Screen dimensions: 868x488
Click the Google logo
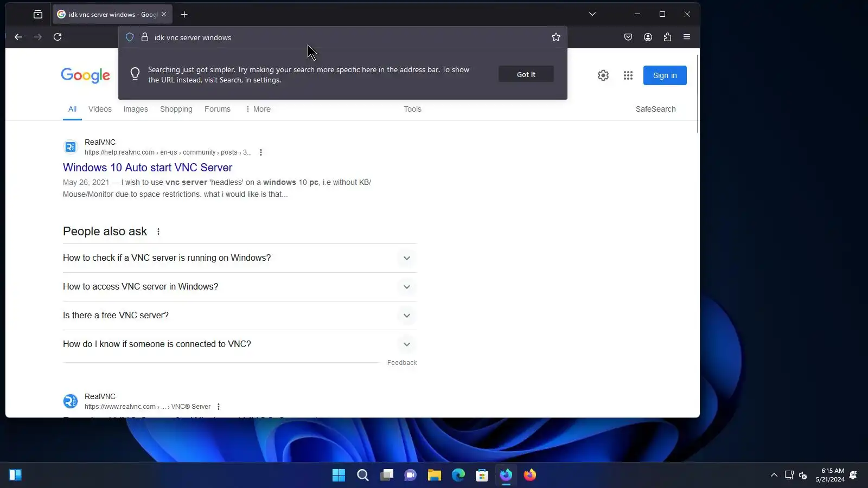click(85, 75)
